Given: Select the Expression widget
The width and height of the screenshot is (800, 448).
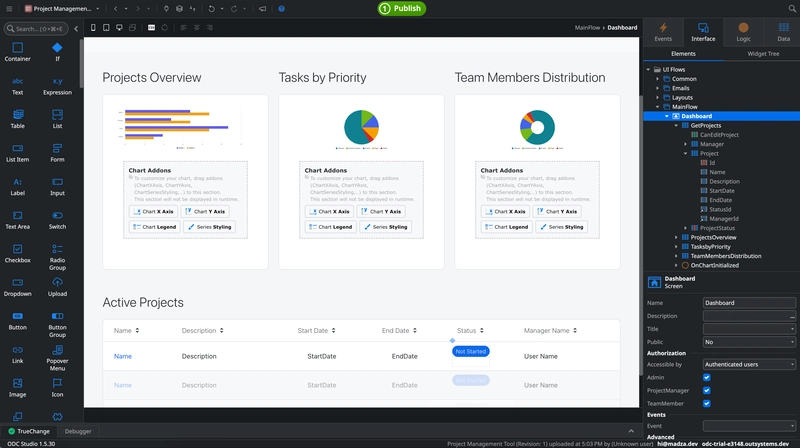Looking at the screenshot, I should pos(57,86).
